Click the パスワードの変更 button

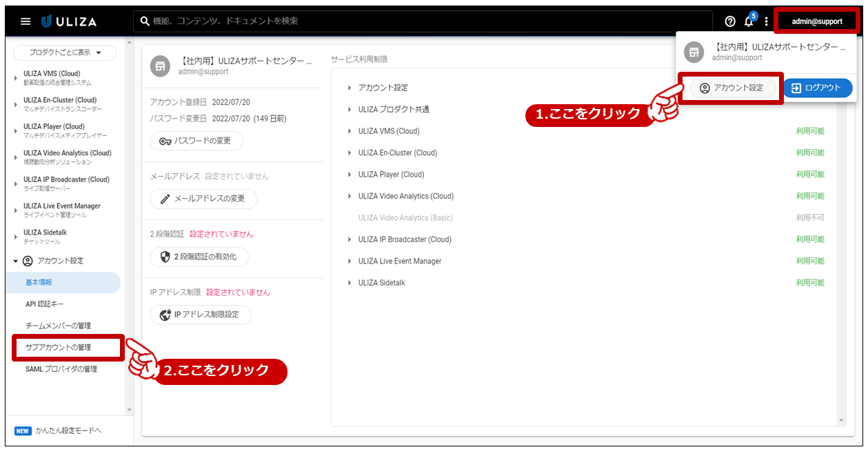pyautogui.click(x=196, y=141)
